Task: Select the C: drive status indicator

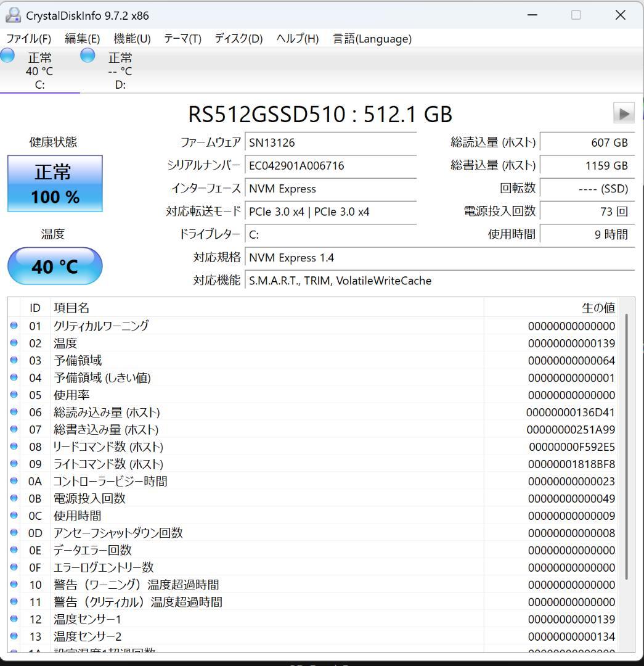Action: point(7,55)
